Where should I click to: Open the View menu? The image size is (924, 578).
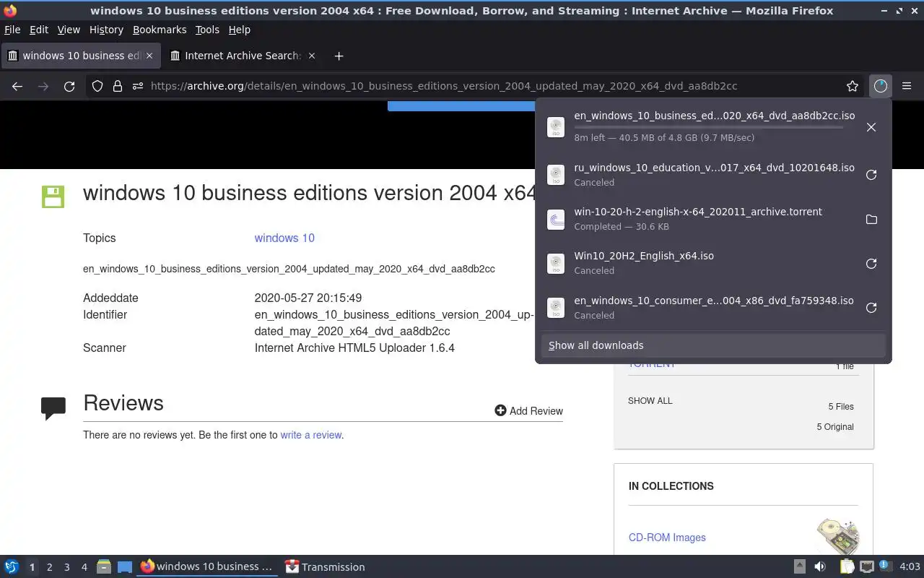[x=69, y=30]
